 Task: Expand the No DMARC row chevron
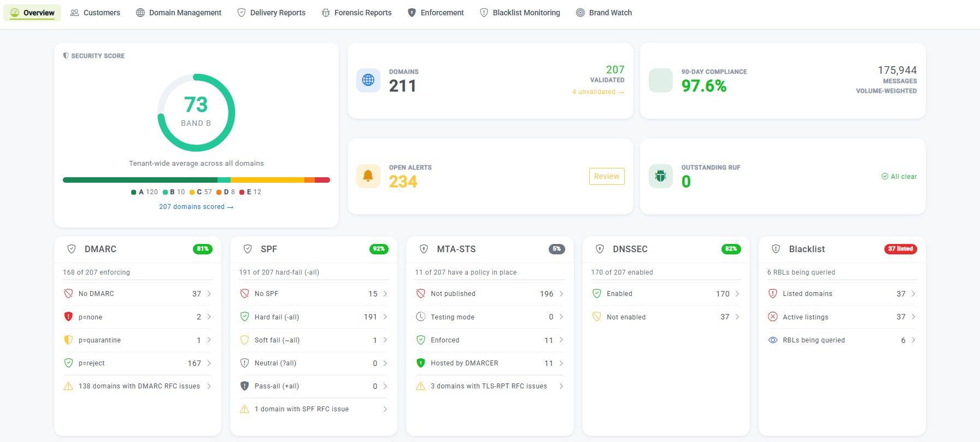tap(209, 294)
